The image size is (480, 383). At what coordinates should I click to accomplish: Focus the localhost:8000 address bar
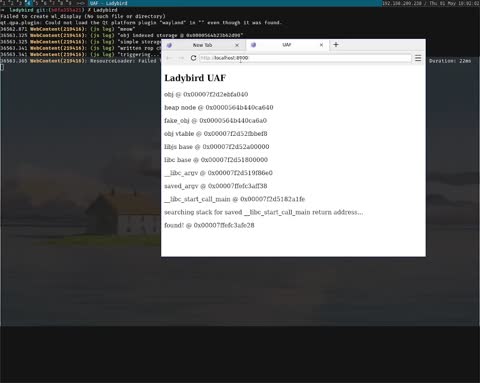(305, 58)
